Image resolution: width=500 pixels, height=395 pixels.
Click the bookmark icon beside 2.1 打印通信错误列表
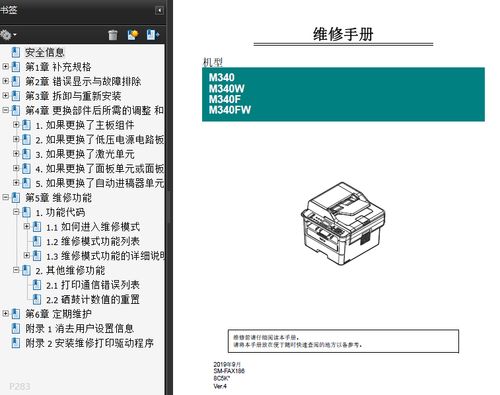point(37,285)
